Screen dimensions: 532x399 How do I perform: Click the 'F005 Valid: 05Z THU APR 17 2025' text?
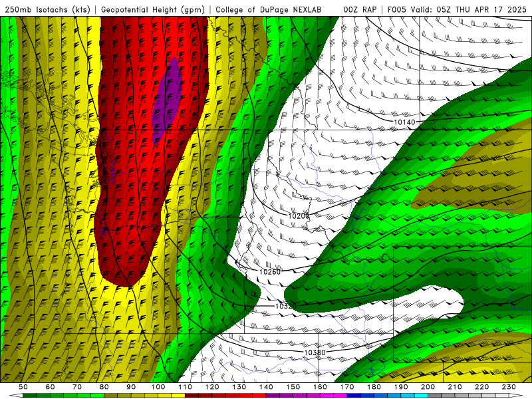tap(457, 9)
